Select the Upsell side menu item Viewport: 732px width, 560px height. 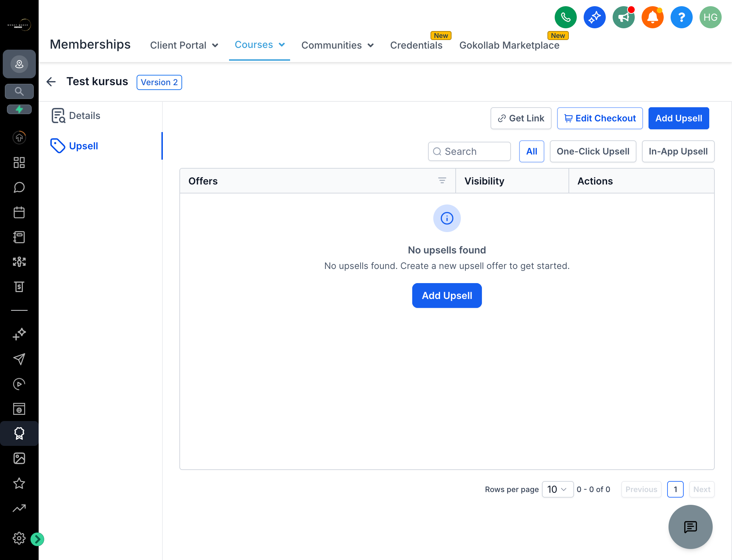74,146
